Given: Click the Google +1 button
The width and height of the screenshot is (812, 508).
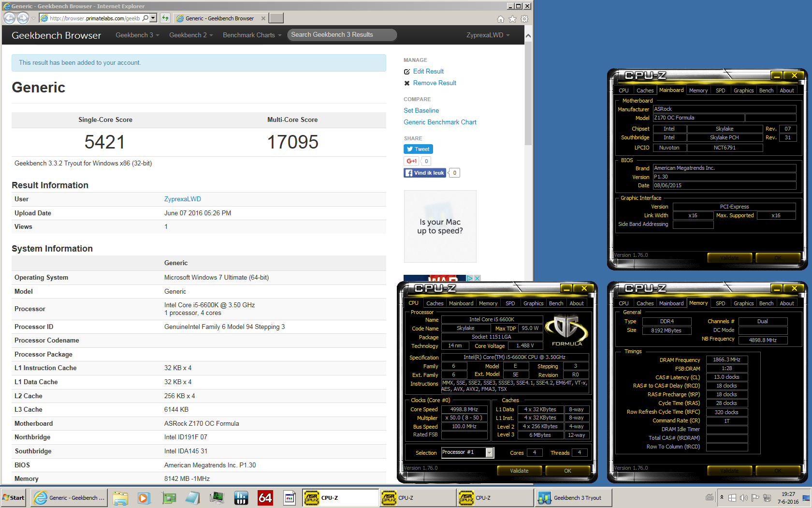Looking at the screenshot, I should pos(412,161).
